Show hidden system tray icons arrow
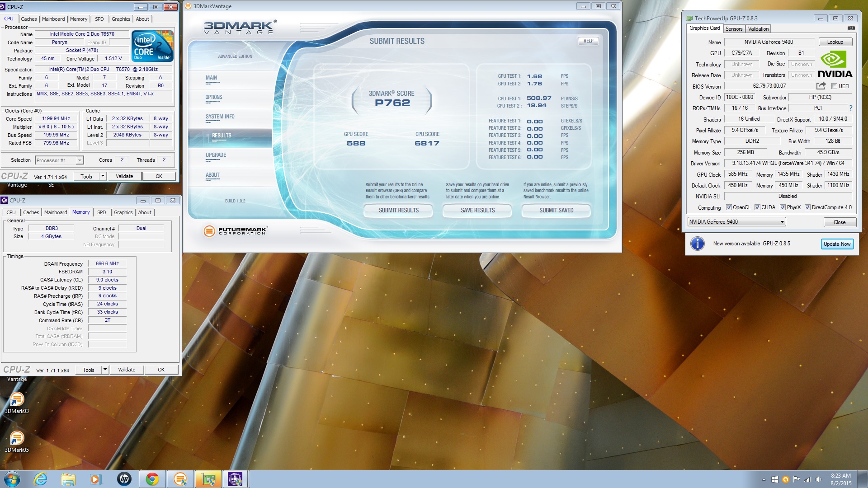The width and height of the screenshot is (868, 488). [x=764, y=479]
